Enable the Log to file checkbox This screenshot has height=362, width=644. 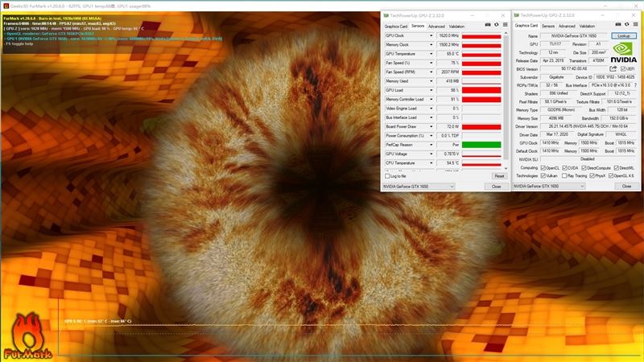coord(387,176)
